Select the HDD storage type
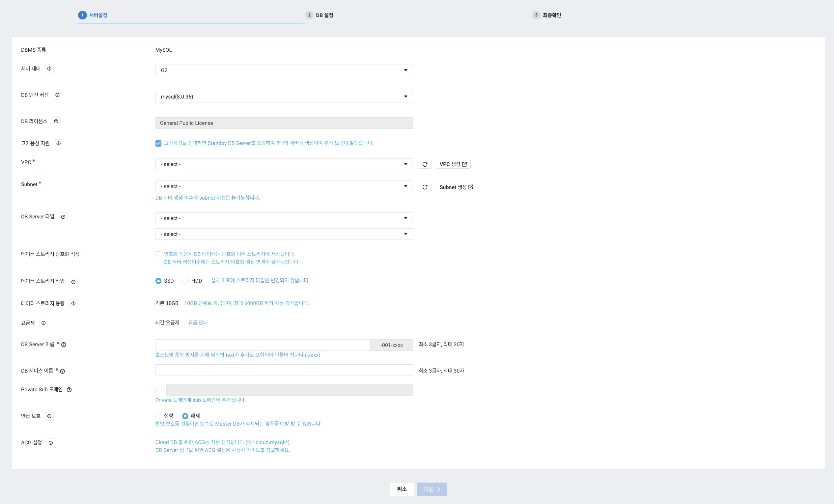 (x=185, y=281)
